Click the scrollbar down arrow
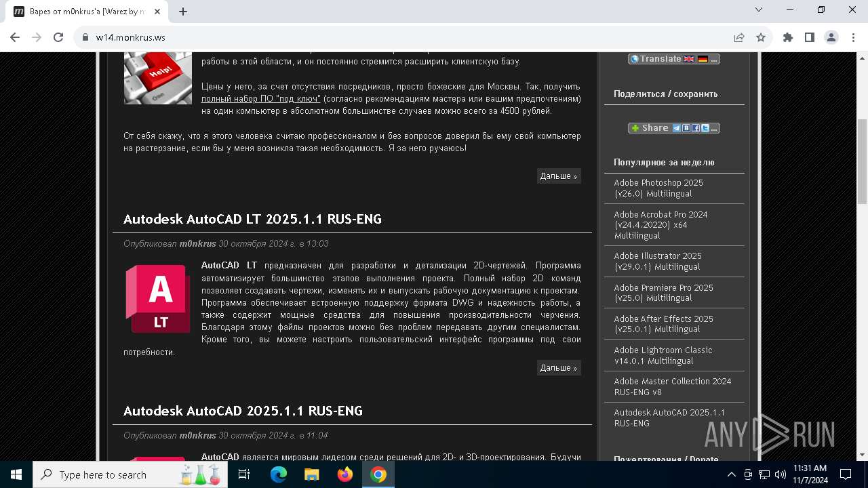Screen dimensions: 868x488 pos(862,455)
